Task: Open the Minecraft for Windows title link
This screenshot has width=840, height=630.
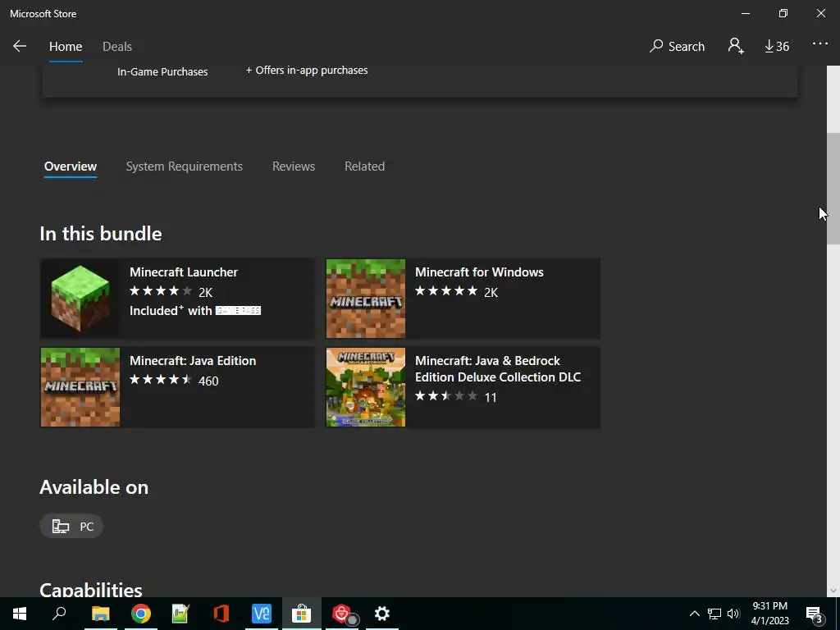Action: pyautogui.click(x=479, y=272)
